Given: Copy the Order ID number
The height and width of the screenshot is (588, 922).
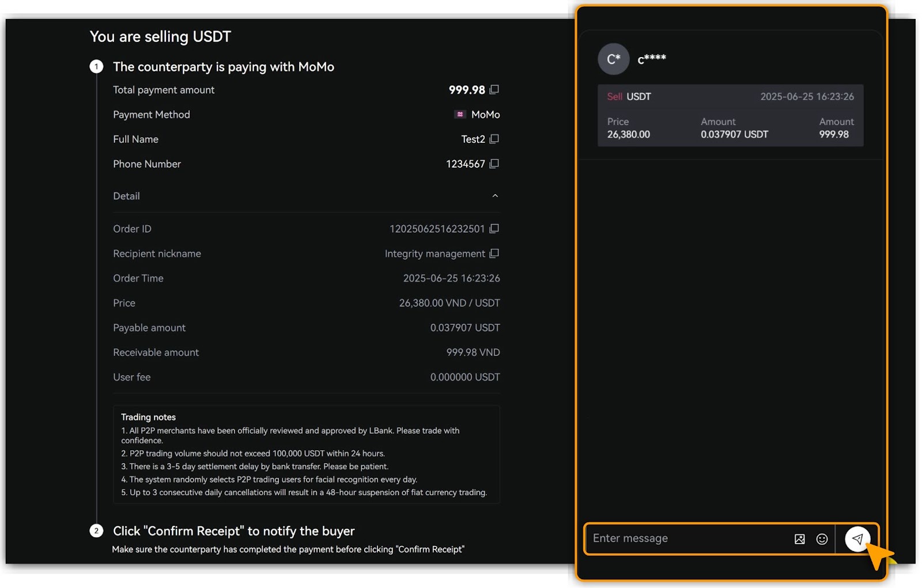Looking at the screenshot, I should [494, 229].
